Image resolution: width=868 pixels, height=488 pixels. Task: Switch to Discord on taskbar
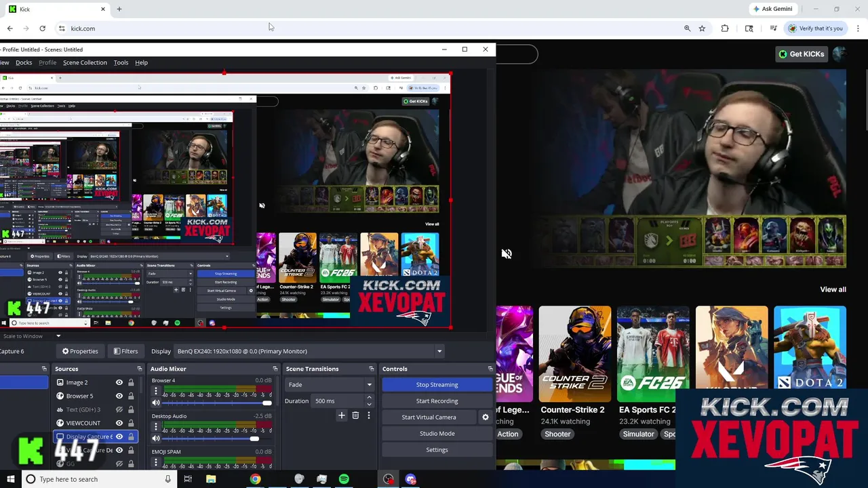pos(410,479)
